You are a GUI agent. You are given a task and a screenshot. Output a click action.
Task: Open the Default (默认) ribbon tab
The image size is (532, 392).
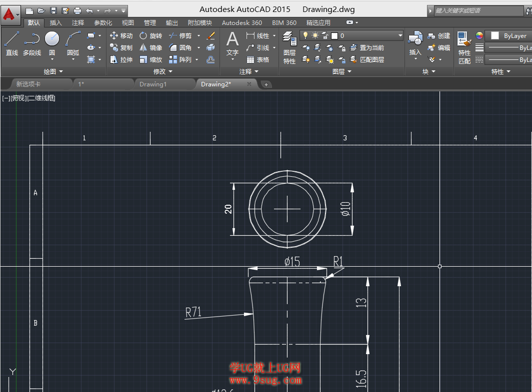click(x=34, y=22)
